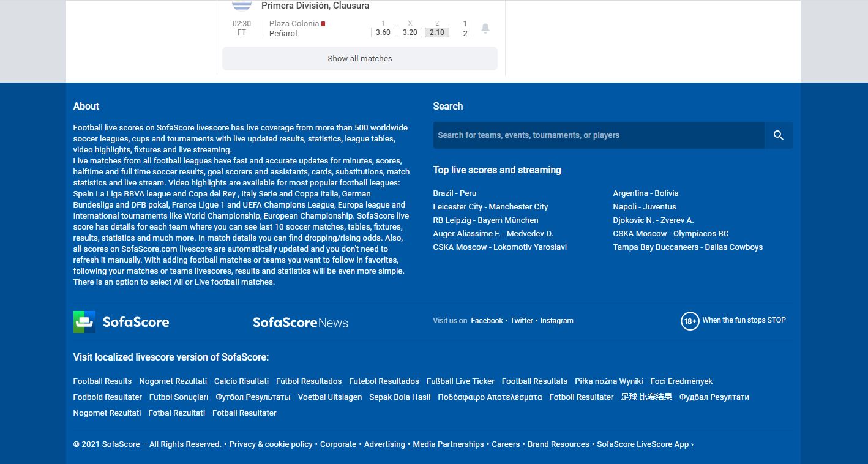This screenshot has width=868, height=464.
Task: Open CSKA Moscow - Olympiacos BC match
Action: (x=671, y=234)
